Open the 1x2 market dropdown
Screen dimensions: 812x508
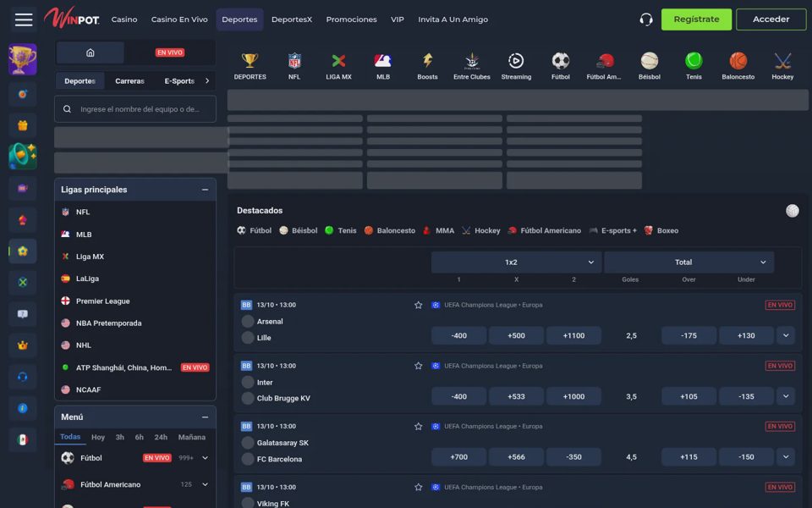click(x=516, y=262)
